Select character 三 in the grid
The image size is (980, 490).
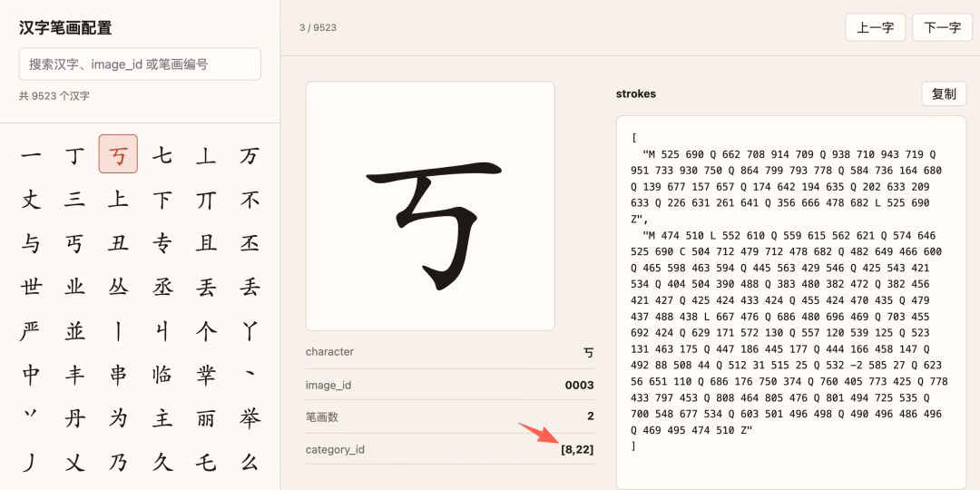(x=74, y=198)
